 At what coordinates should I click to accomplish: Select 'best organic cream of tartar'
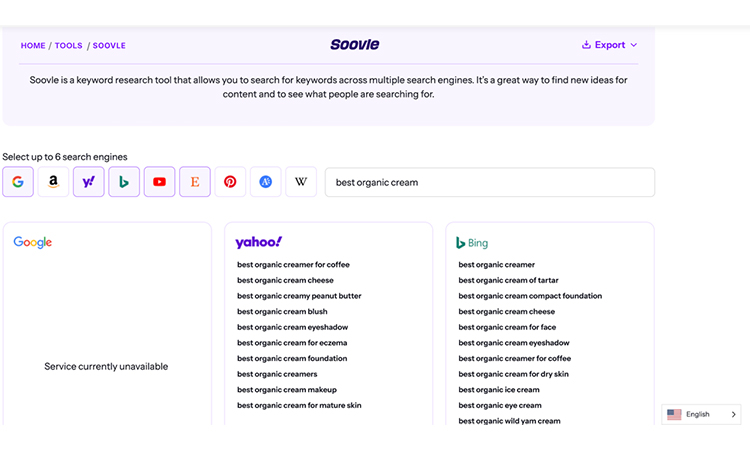tap(508, 280)
